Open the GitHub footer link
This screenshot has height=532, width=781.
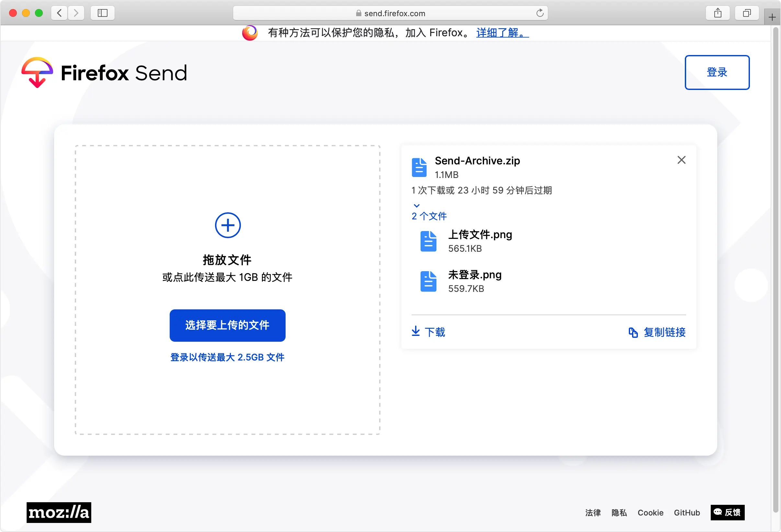tap(686, 513)
